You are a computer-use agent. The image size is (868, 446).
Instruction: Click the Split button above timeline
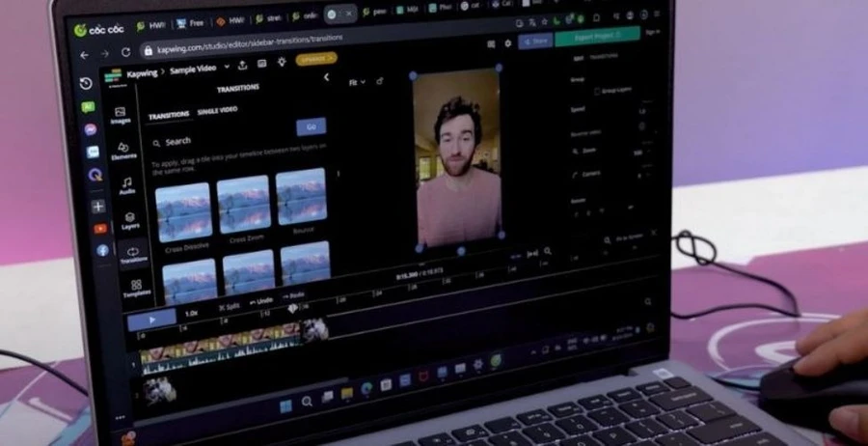coord(230,306)
